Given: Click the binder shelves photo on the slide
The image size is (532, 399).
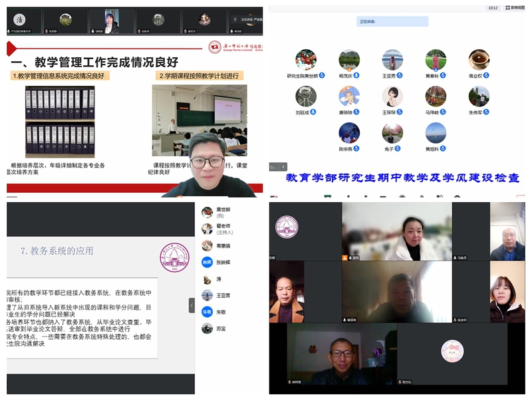Looking at the screenshot, I should point(60,122).
